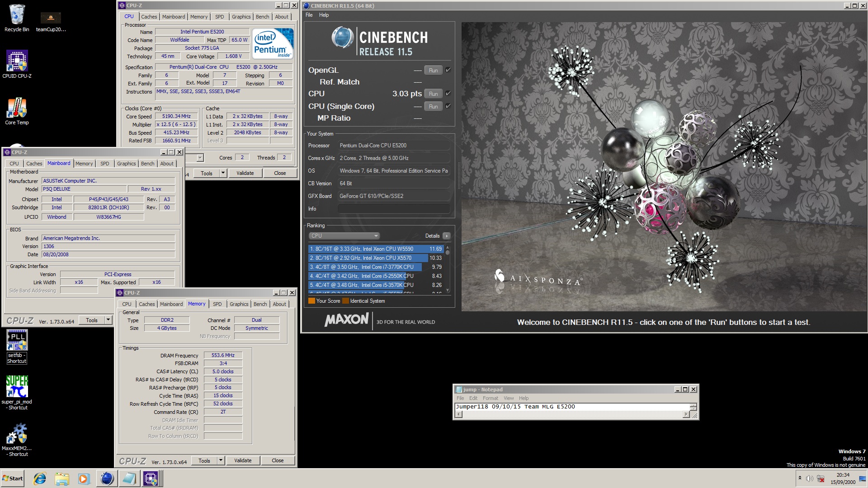Click the CPU-Z Mainboard window title icon
The height and width of the screenshot is (488, 868).
pyautogui.click(x=7, y=152)
